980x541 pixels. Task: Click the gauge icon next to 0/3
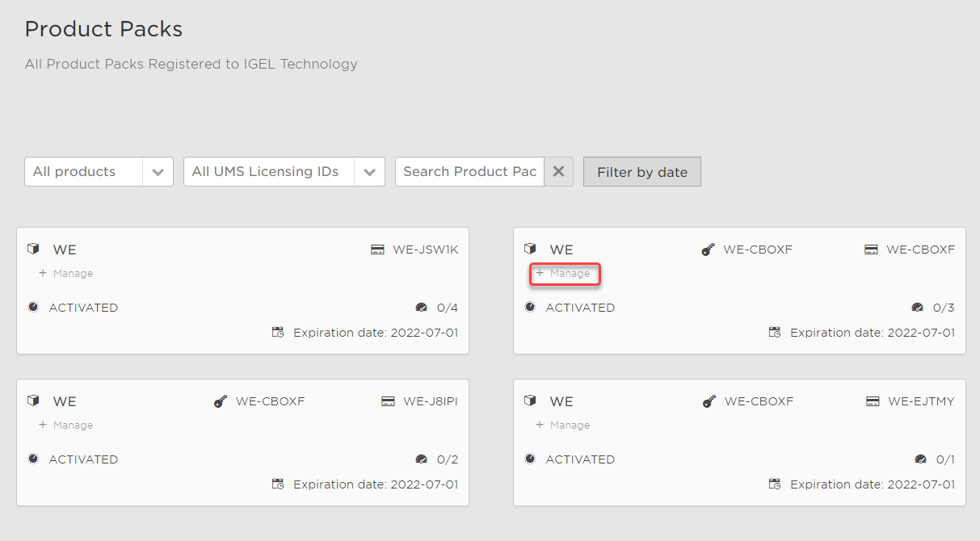pyautogui.click(x=917, y=308)
